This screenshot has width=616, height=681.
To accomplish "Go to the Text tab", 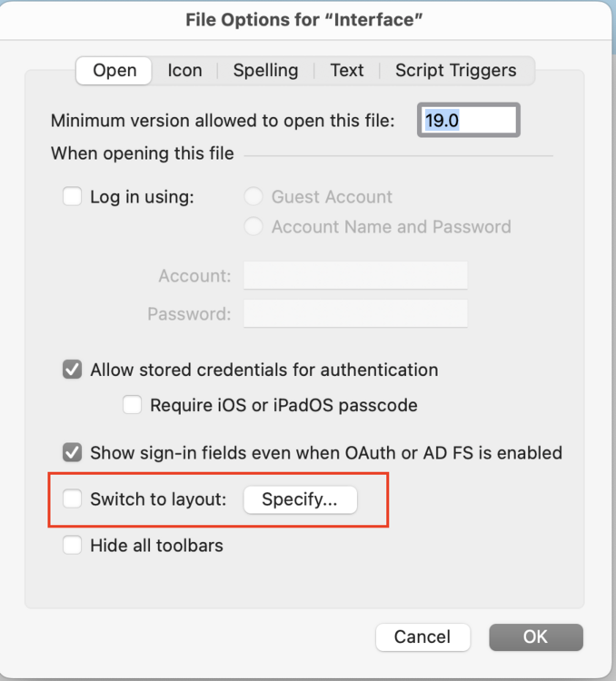I will [347, 71].
